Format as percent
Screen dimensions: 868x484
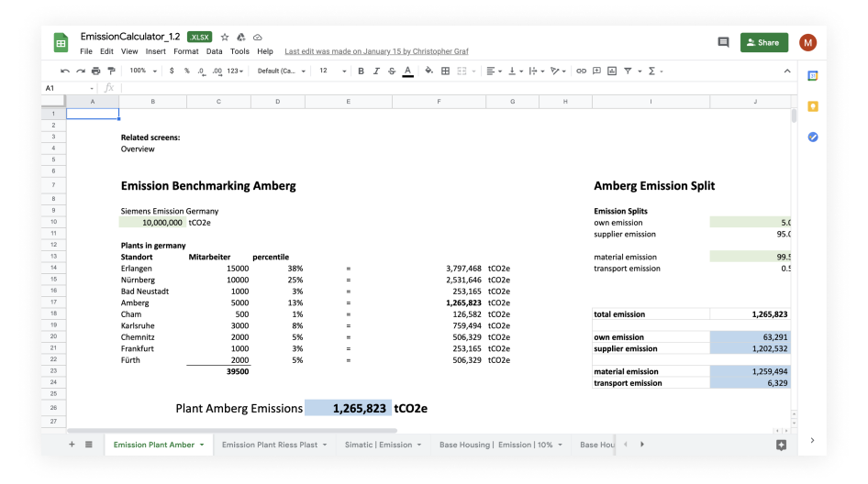coord(187,71)
